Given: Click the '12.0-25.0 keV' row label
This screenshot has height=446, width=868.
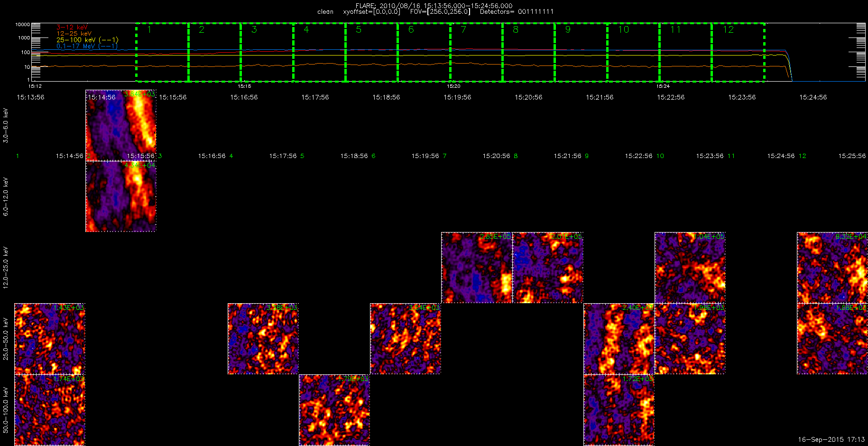Looking at the screenshot, I should (6, 268).
